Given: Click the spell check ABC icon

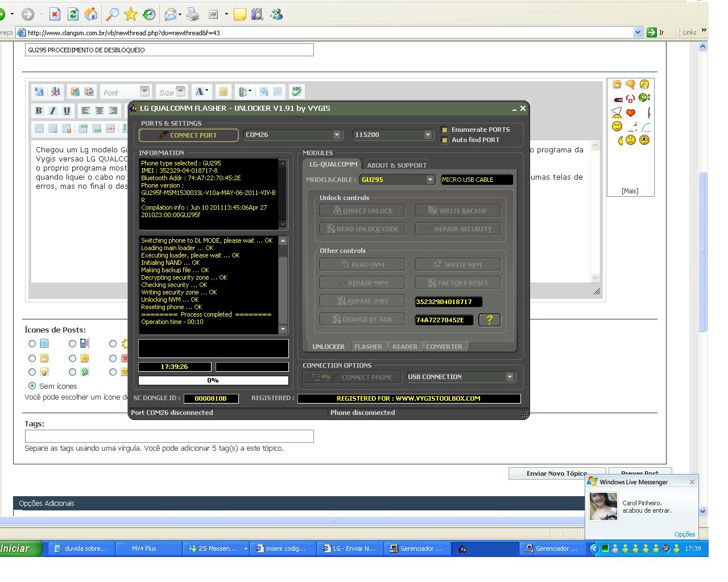Looking at the screenshot, I should [x=296, y=91].
